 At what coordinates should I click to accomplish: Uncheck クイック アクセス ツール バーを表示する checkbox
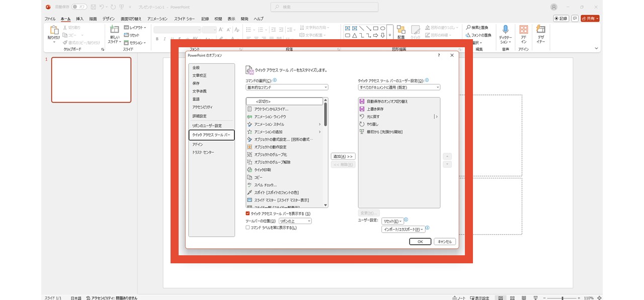[x=248, y=214]
